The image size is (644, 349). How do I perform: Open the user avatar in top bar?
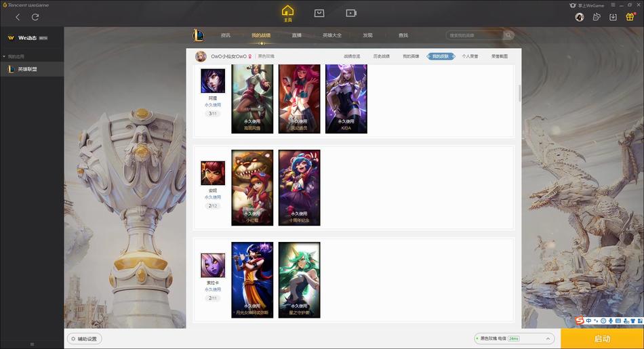(580, 17)
